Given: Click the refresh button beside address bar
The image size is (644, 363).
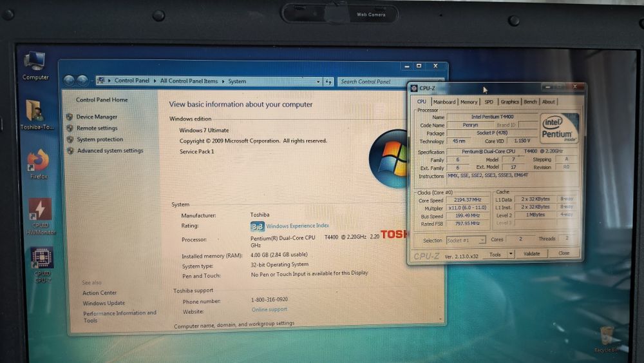Looking at the screenshot, I should coord(328,82).
